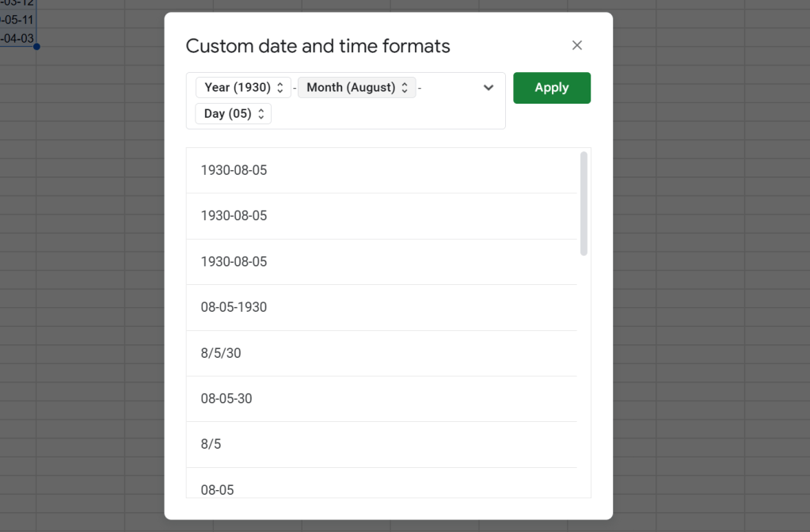Screen dimensions: 810x532
Task: Open the Year (1930) format chip
Action: tap(243, 88)
